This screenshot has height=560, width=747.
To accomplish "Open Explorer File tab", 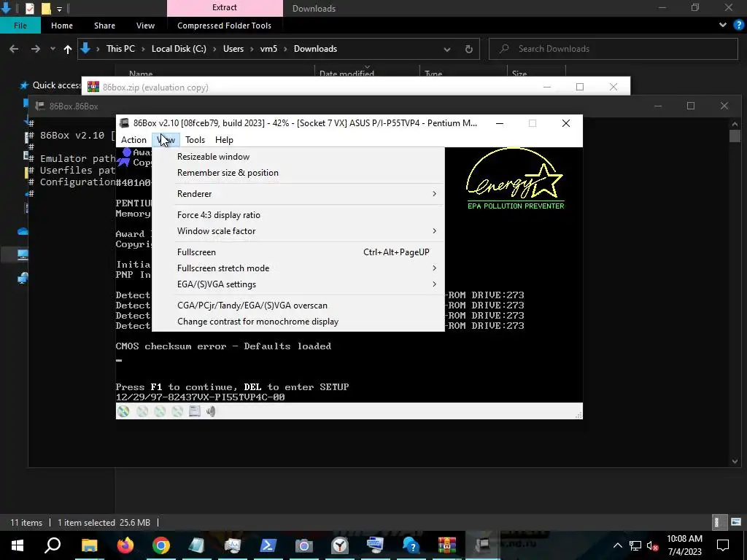I will point(20,26).
